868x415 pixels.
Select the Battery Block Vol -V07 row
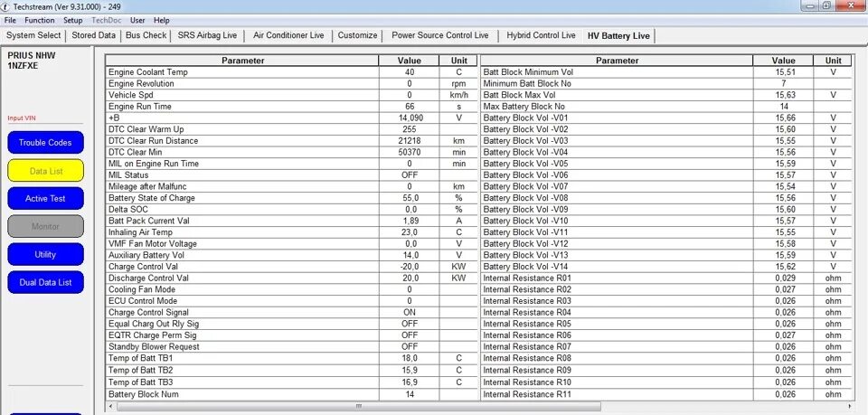click(666, 186)
